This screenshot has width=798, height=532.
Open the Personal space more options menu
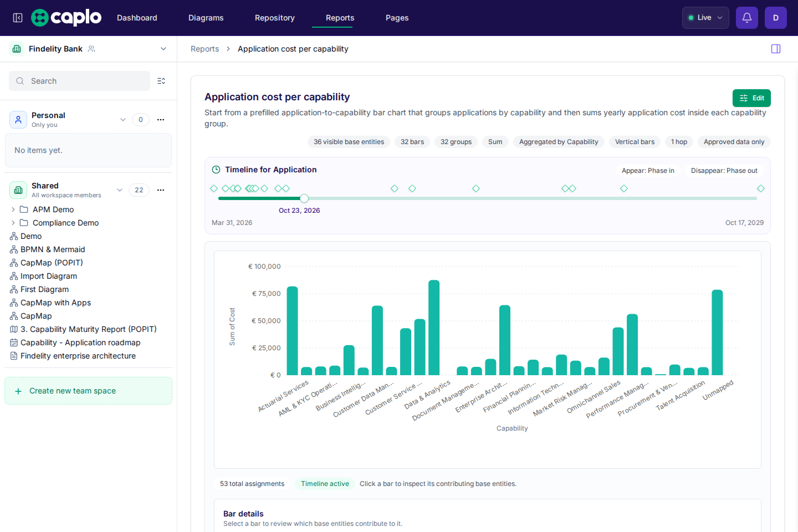pyautogui.click(x=161, y=120)
